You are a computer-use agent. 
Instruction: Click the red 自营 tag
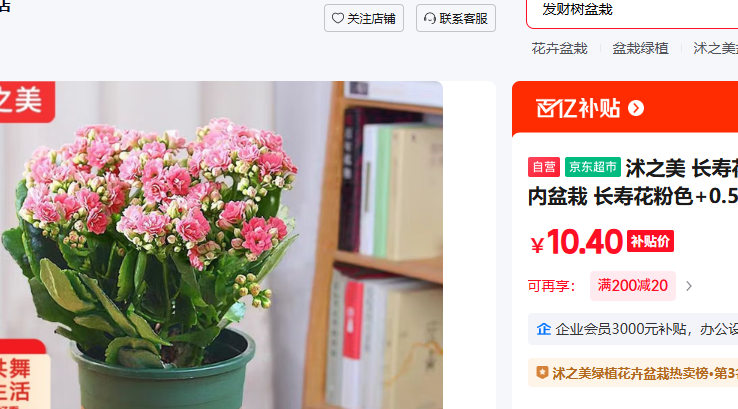tap(544, 167)
